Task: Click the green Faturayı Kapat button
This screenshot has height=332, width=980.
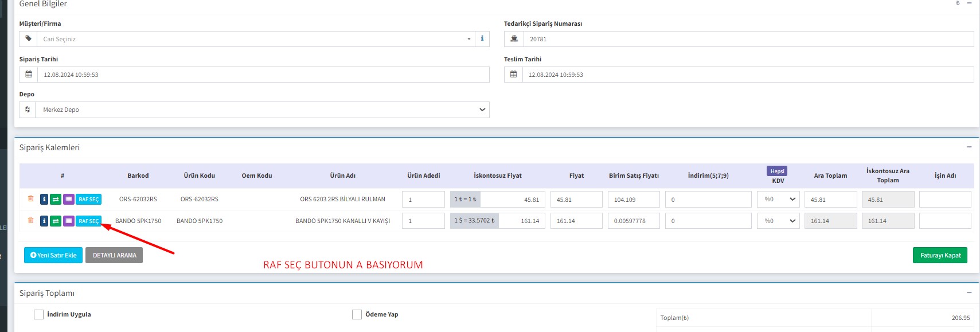Action: [940, 255]
